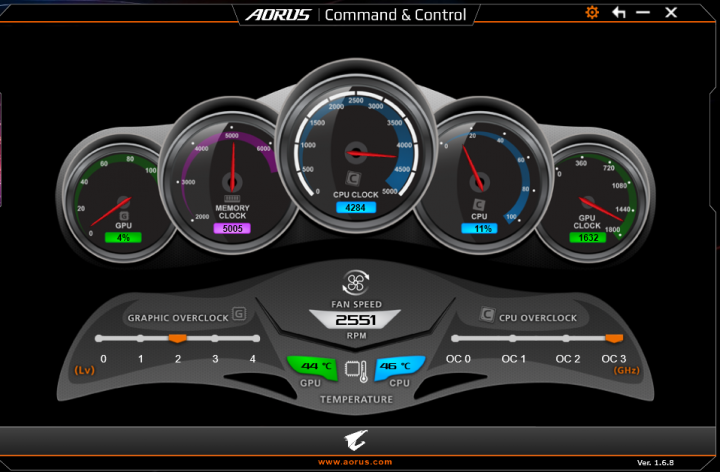Click the FAN SPEED label
This screenshot has width=720, height=472.
pyautogui.click(x=356, y=304)
